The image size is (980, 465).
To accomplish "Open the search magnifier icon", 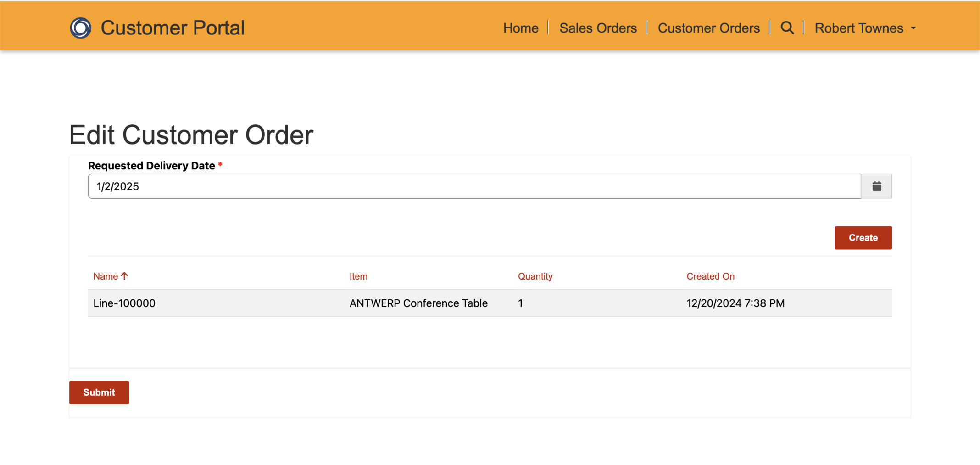I will pyautogui.click(x=787, y=28).
